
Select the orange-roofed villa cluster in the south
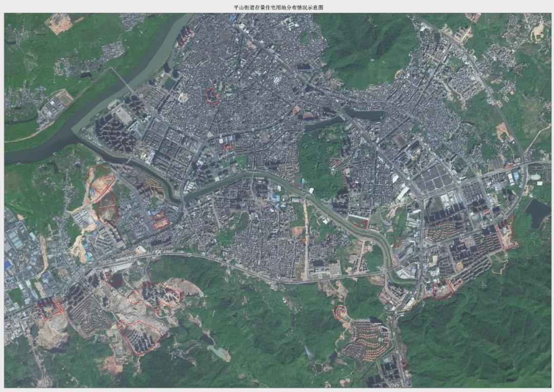pyautogui.click(x=366, y=341)
